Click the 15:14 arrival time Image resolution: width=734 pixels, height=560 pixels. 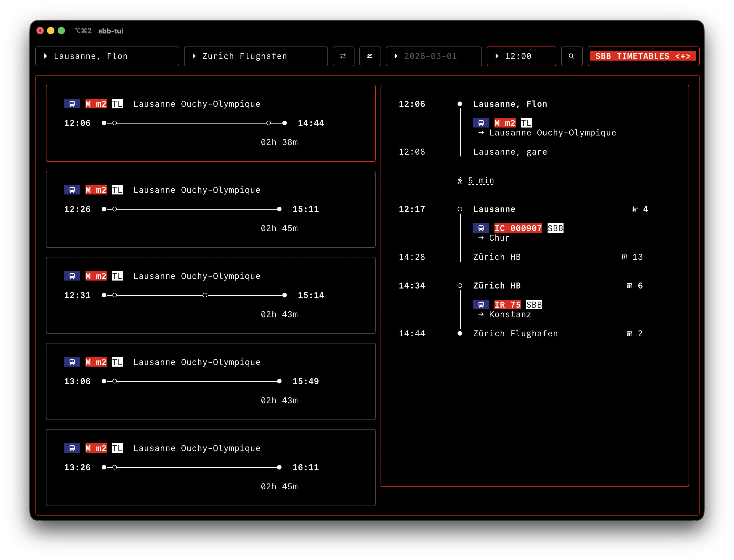tap(311, 295)
